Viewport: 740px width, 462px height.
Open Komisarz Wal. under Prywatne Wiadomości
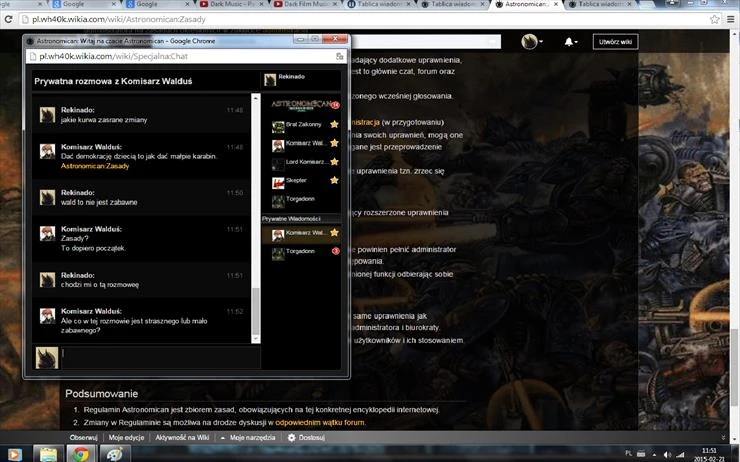tap(301, 233)
